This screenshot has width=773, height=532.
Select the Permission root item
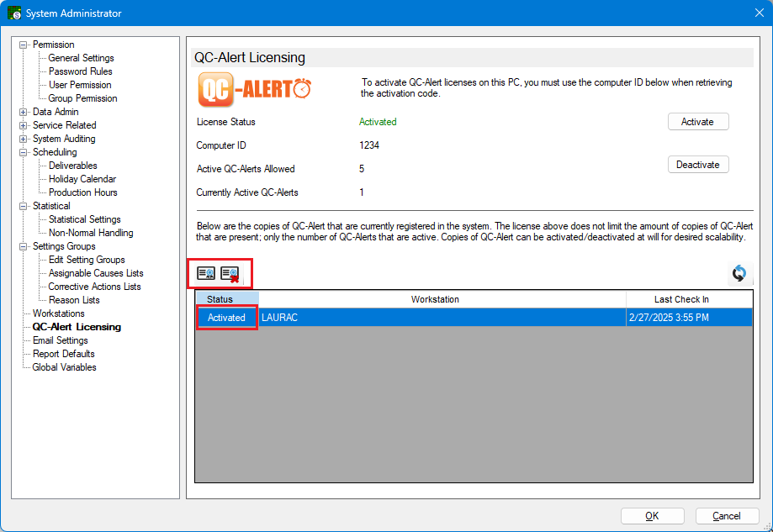[53, 45]
